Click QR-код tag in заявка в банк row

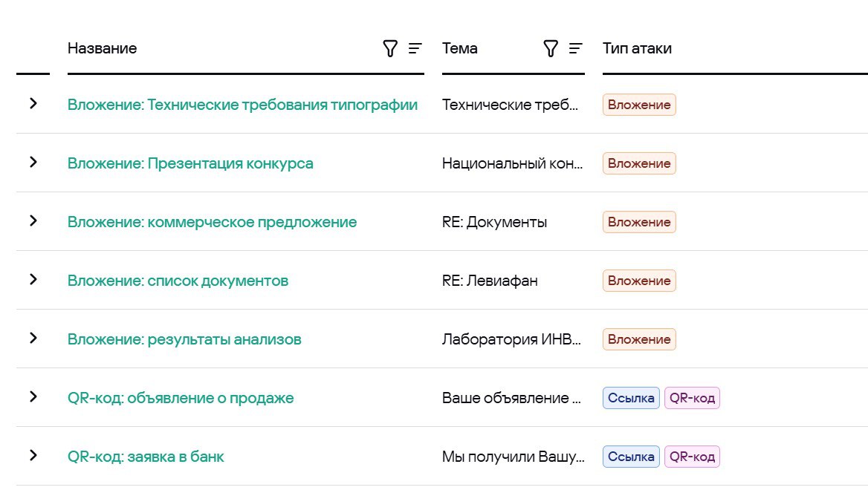pos(692,457)
